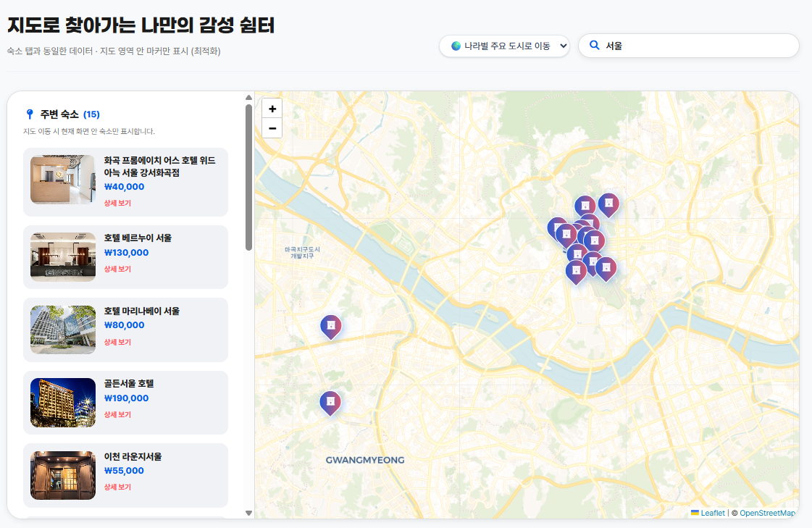This screenshot has height=528, width=812.
Task: Click thumbnail of 호텔 베르누이 서울
Action: click(x=63, y=257)
